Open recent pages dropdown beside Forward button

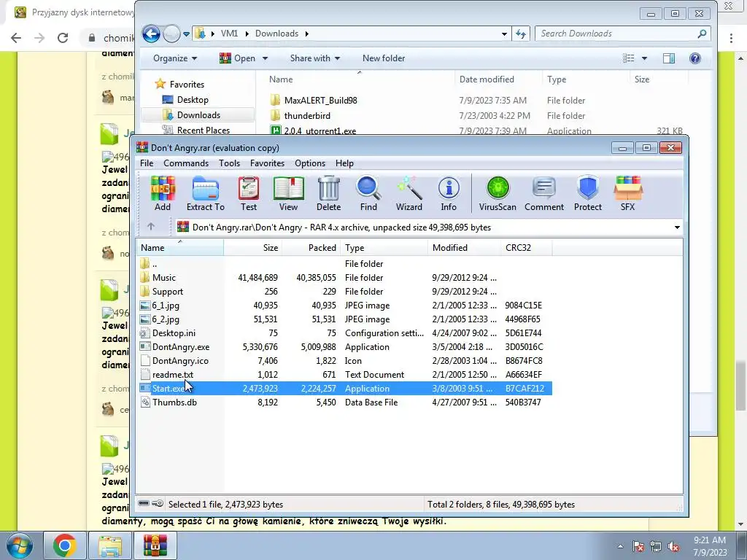click(186, 34)
